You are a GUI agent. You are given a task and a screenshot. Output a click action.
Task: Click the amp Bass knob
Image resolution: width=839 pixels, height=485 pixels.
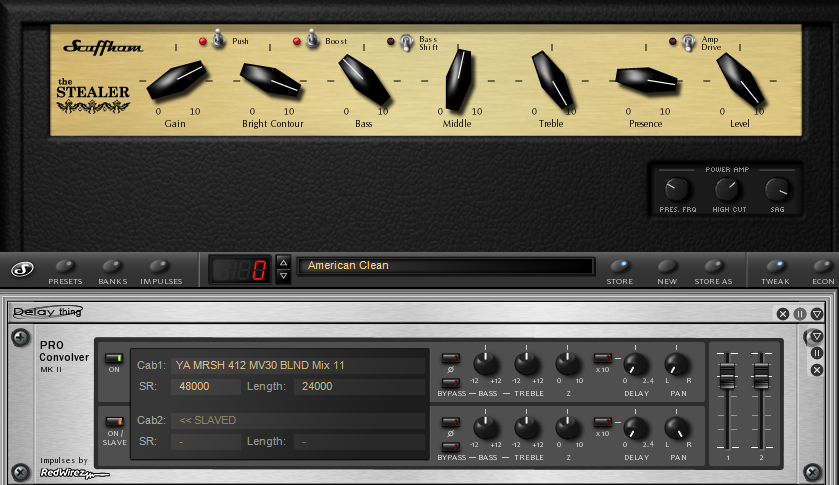coord(364,80)
